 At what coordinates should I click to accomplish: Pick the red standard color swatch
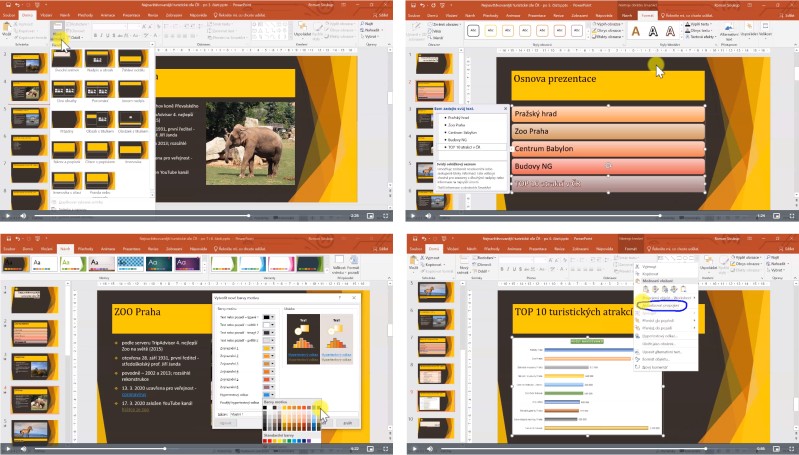(269, 441)
